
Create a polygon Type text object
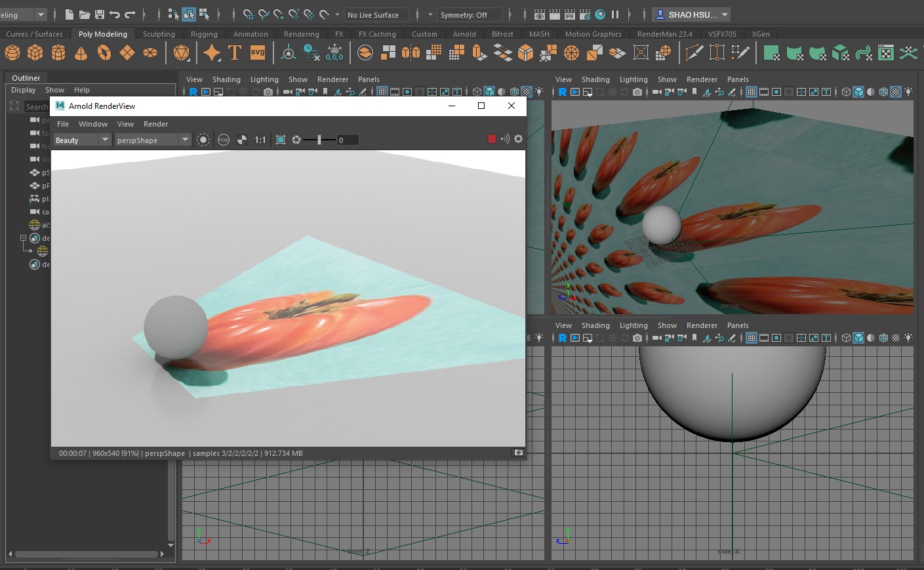tap(233, 52)
